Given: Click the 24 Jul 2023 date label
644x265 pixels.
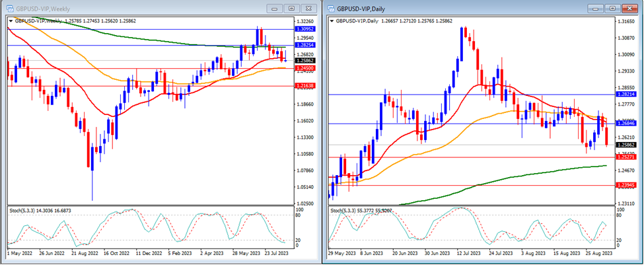Looking at the screenshot, I should pyautogui.click(x=503, y=254).
